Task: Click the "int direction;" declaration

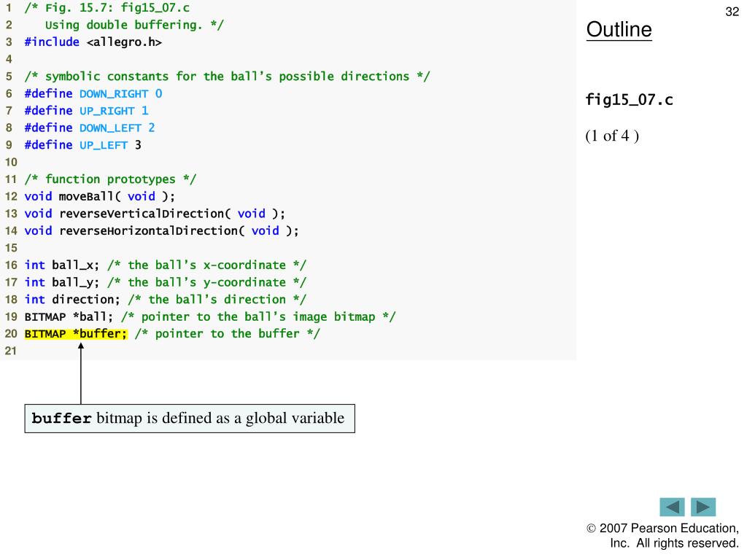Action: tap(72, 299)
